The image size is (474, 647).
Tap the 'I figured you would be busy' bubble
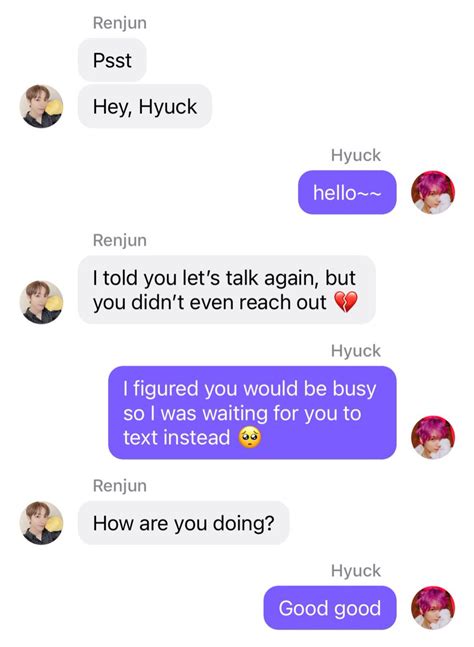point(252,413)
